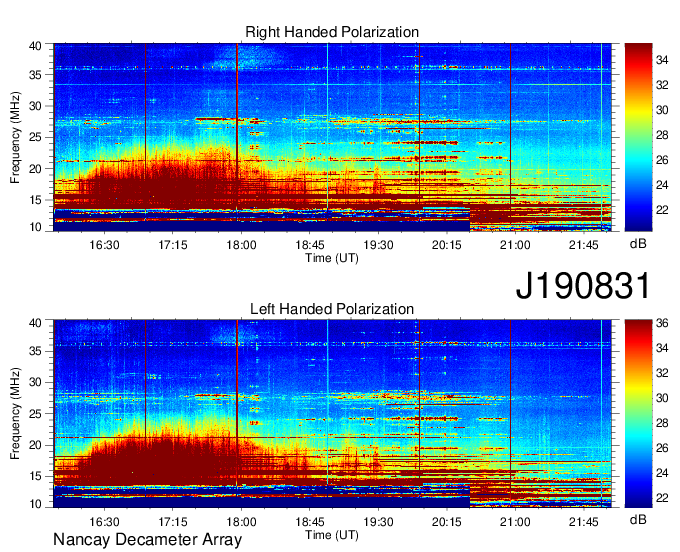The height and width of the screenshot is (552, 680).
Task: Click the 30 value on Left Handed colorbar
Action: coord(662,398)
